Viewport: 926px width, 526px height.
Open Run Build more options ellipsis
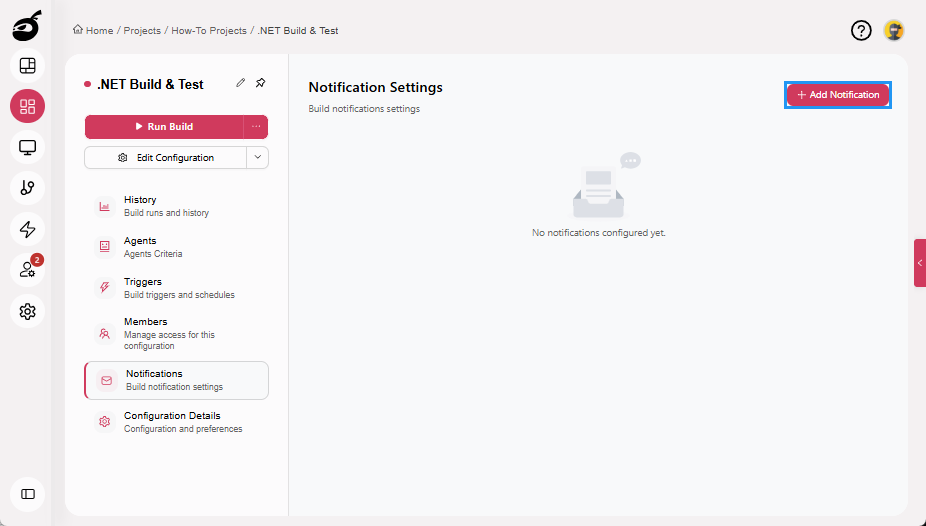[x=256, y=126]
